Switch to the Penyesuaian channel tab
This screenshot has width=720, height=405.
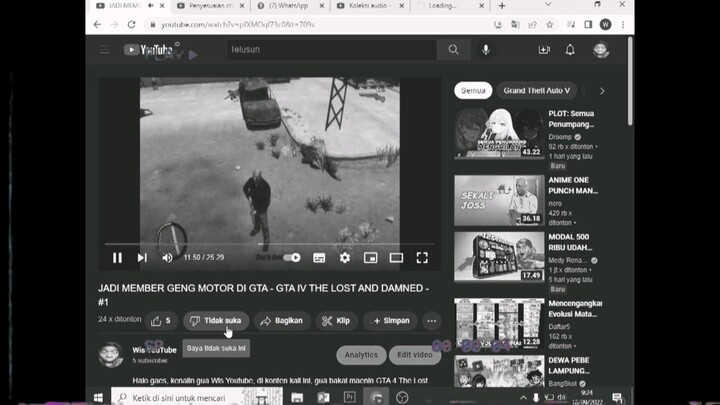pyautogui.click(x=211, y=6)
